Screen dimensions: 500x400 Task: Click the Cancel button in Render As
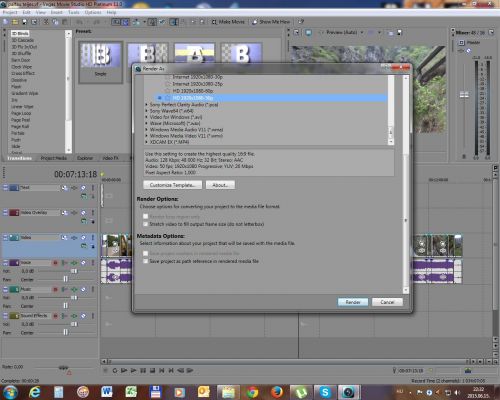[x=387, y=302]
